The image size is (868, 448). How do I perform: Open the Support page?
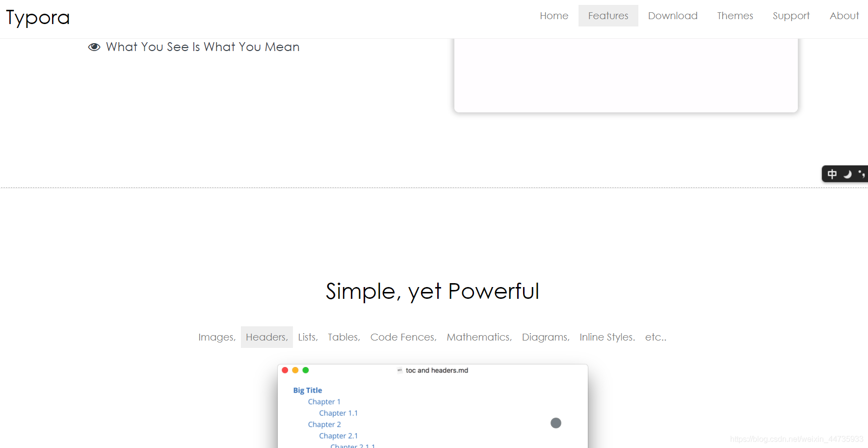[x=791, y=16]
